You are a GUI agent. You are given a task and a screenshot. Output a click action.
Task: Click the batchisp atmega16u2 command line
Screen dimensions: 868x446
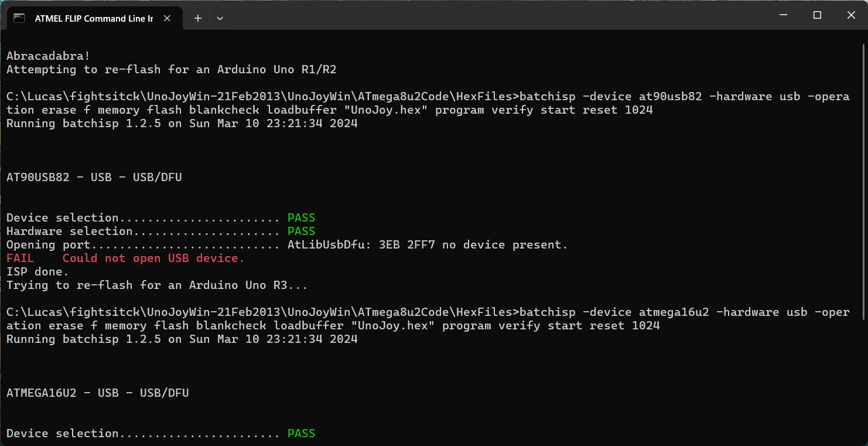428,319
